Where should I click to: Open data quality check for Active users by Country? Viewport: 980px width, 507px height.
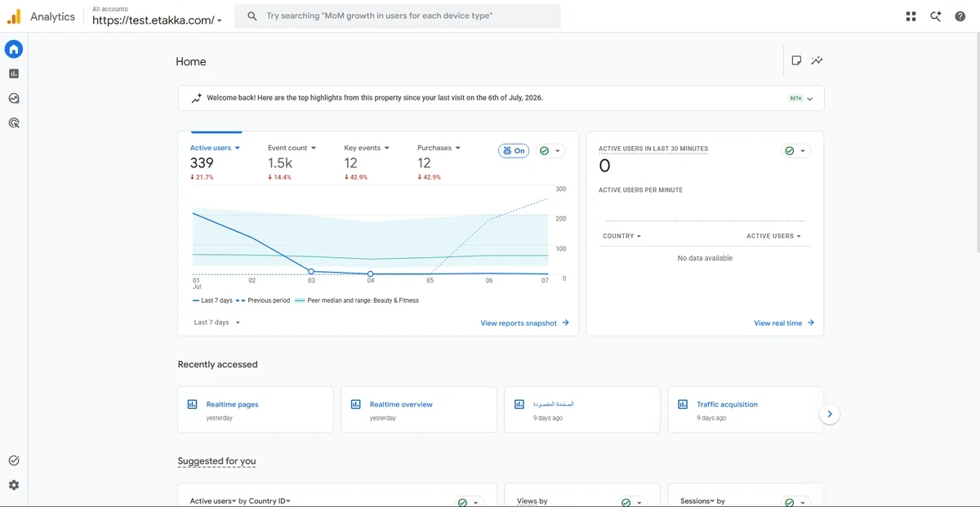pos(469,502)
